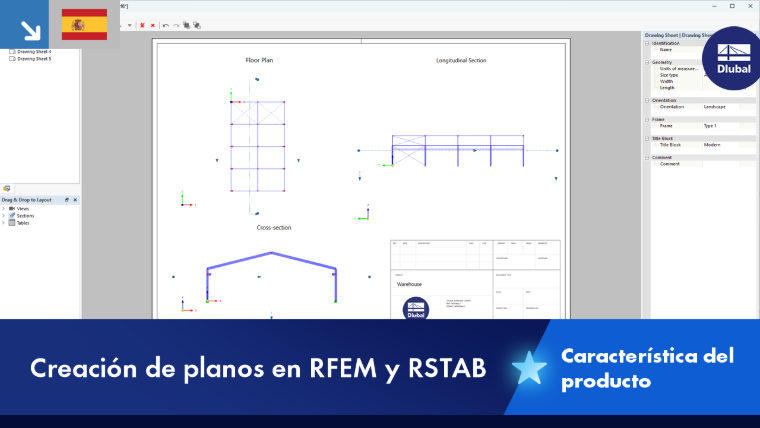Click the Title Block value Modern

click(x=712, y=145)
